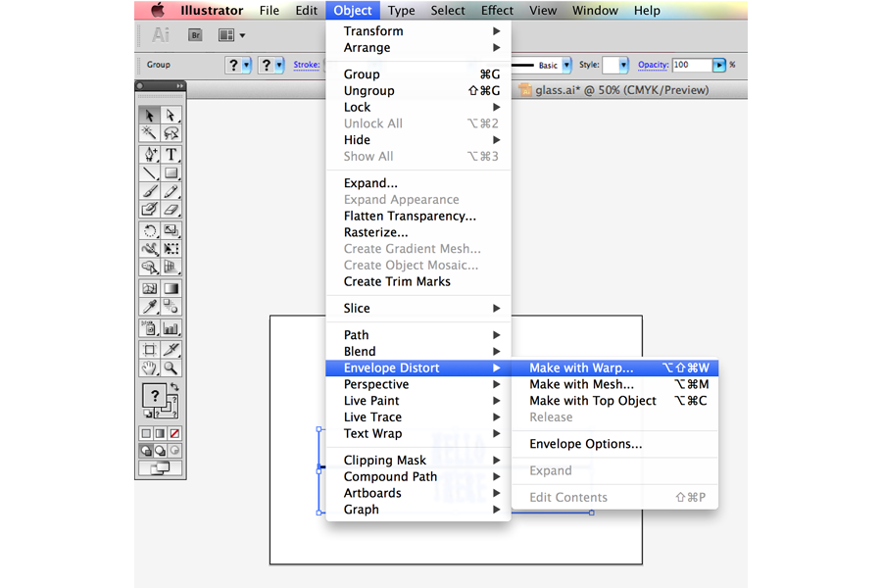The height and width of the screenshot is (588, 882).
Task: Click the Opacity value field
Action: 692,66
